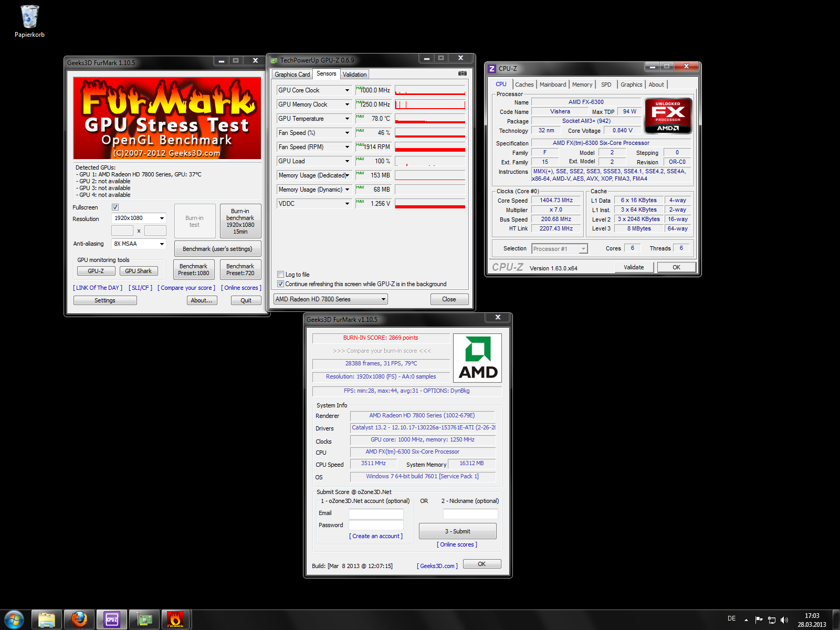The width and height of the screenshot is (840, 630).
Task: Open the Memory tab in CPU-Z
Action: pyautogui.click(x=582, y=85)
